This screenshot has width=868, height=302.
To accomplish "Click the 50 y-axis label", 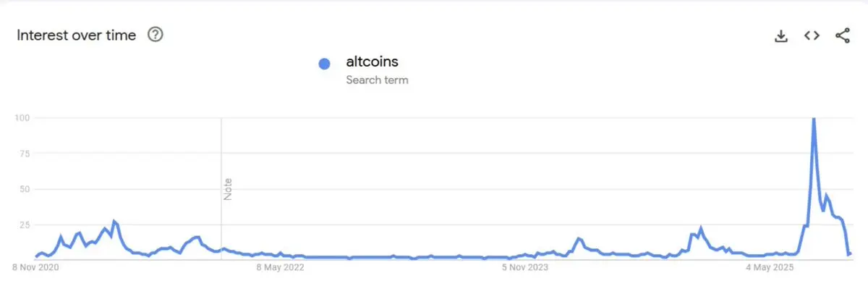I will 23,189.
